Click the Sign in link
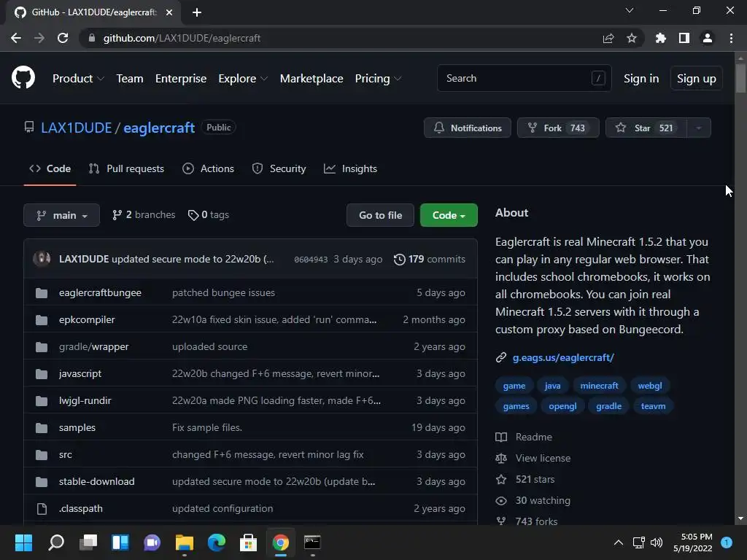747x560 pixels. 641,79
